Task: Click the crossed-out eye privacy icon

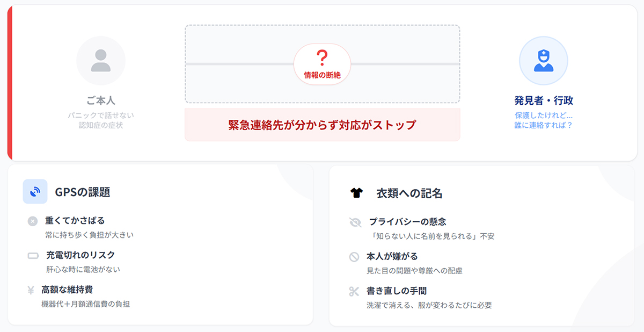Action: [355, 222]
